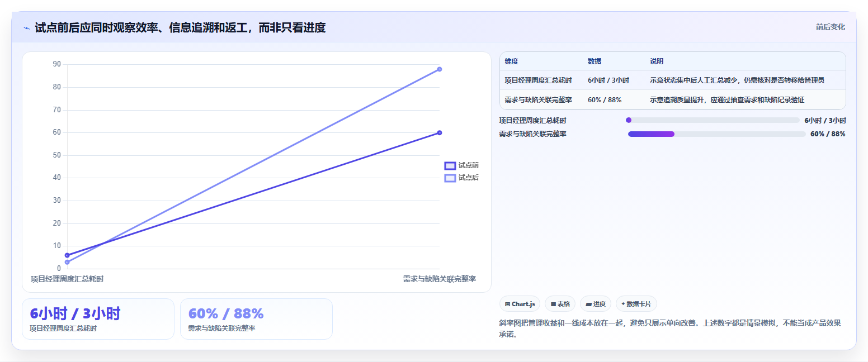
Task: Click the 试点前 legend color box
Action: click(450, 165)
